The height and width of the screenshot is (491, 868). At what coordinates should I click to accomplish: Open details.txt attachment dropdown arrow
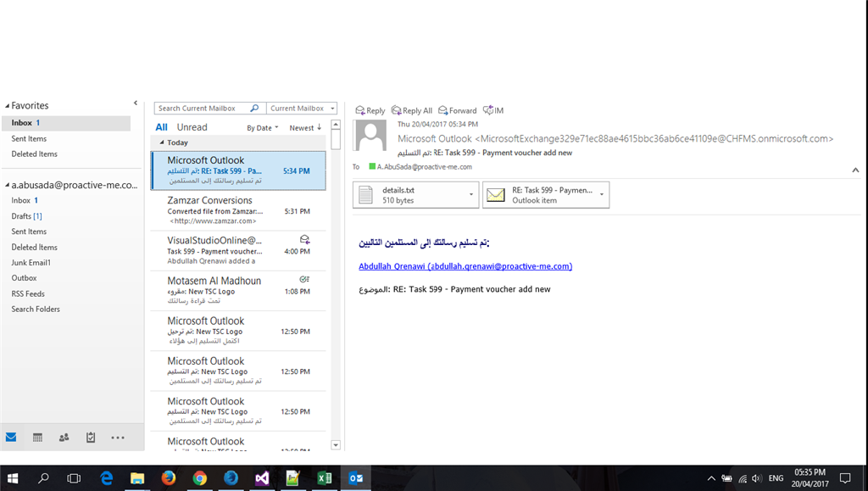(471, 195)
